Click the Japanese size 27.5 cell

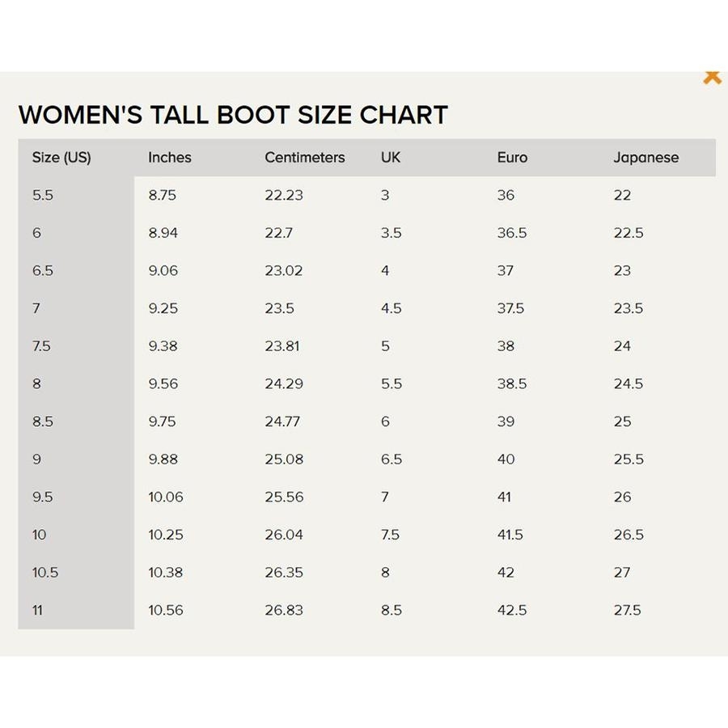[627, 611]
